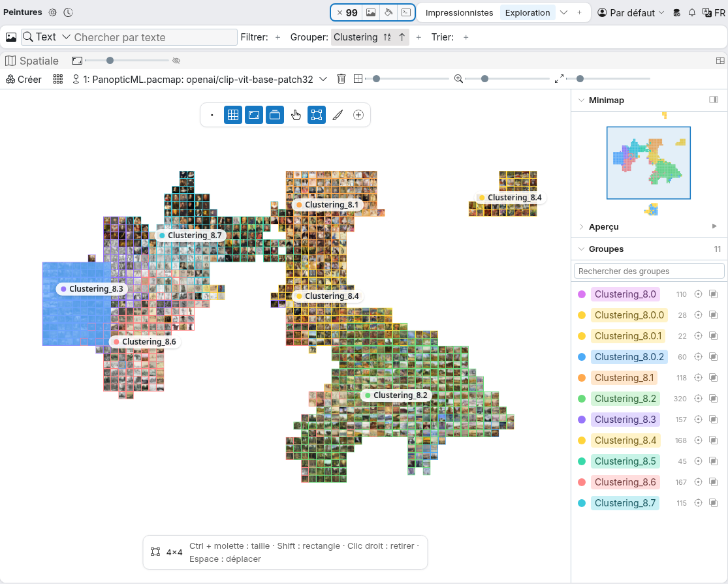Screen dimensions: 728x584
Task: Click the layout icon at Spatiale bar's right end
Action: (x=720, y=61)
